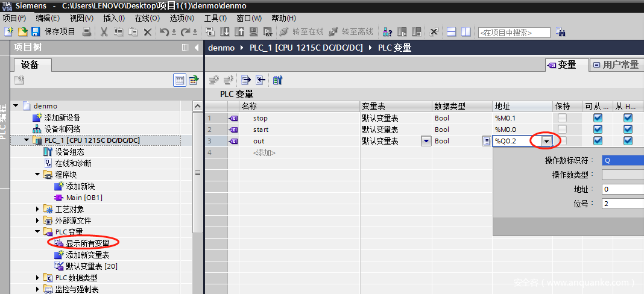644x294 pixels.
Task: Click 显示所有变量 in project tree
Action: pos(87,243)
